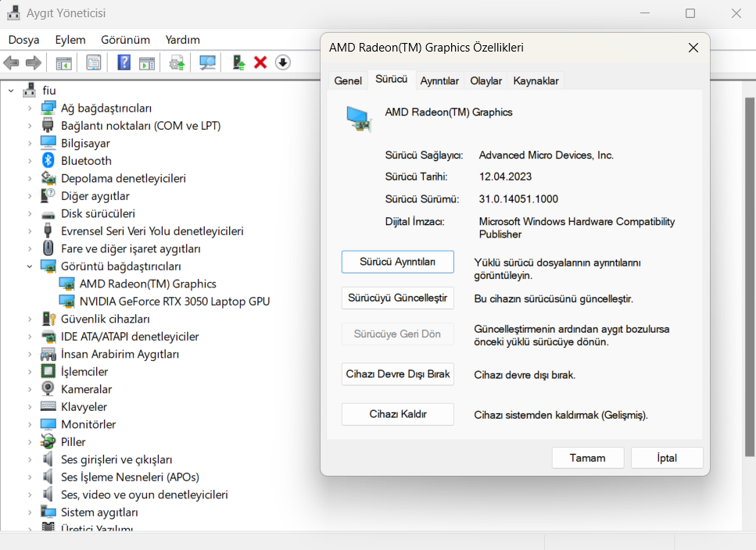
Task: Click the blue Help question mark icon
Action: 124,62
